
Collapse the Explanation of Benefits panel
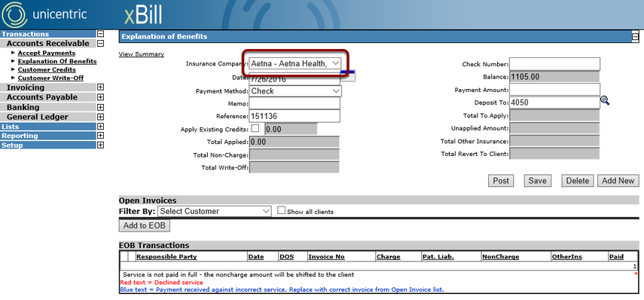[x=636, y=37]
